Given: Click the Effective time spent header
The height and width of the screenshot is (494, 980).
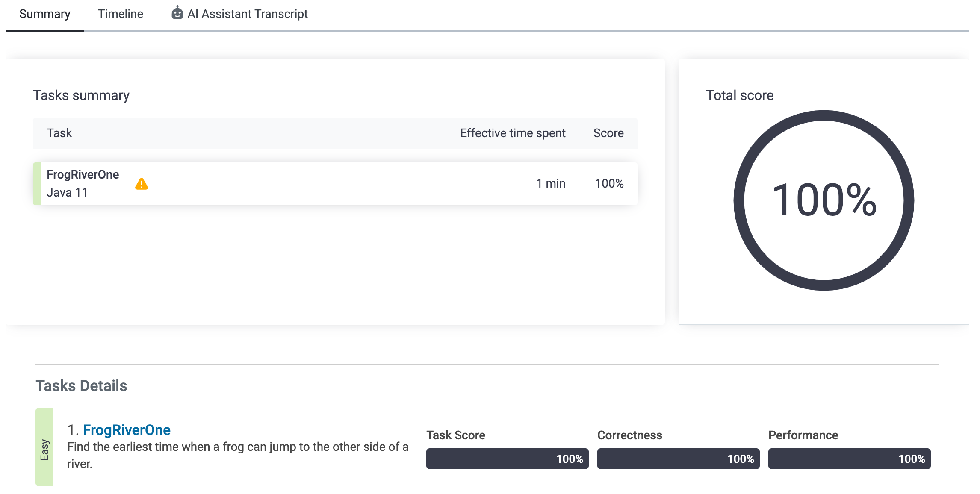Looking at the screenshot, I should [x=512, y=133].
